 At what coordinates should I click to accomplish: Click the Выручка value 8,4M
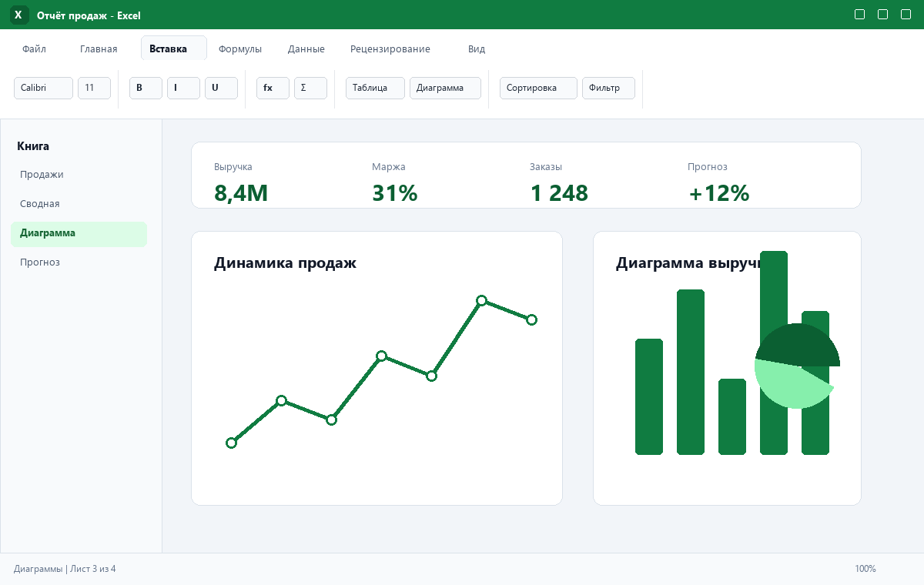[241, 193]
